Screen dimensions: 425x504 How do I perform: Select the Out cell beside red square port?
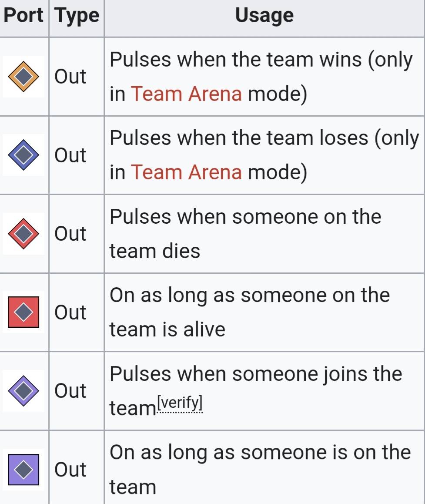[70, 312]
